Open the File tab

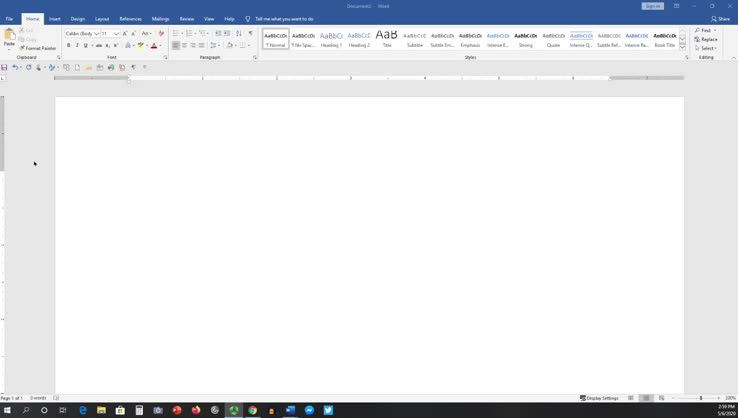9,19
